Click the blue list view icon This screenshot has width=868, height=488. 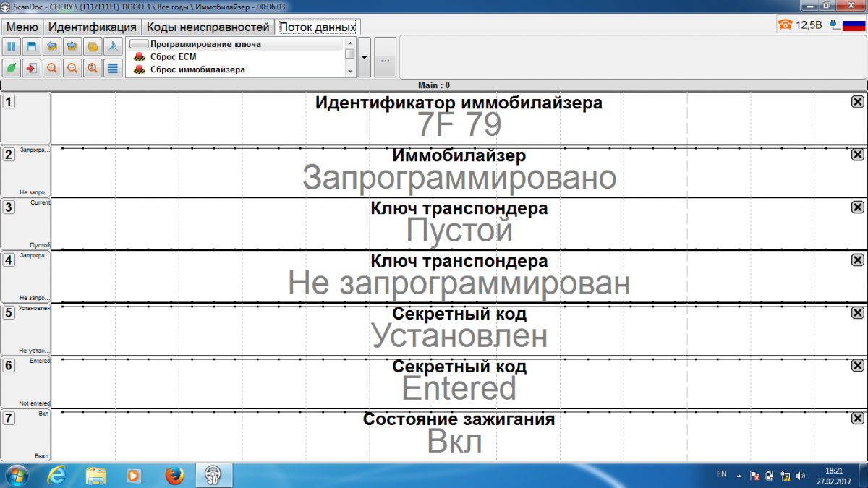click(113, 68)
